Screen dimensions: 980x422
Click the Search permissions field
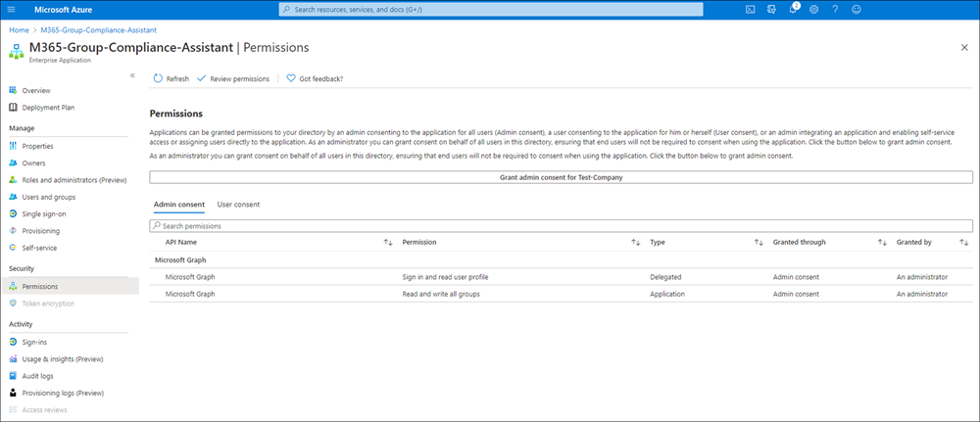coord(561,225)
